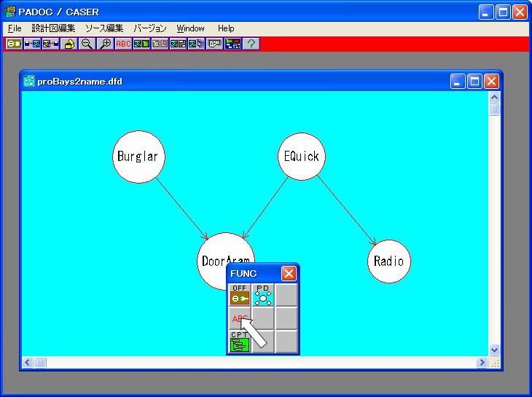Close the FUNC palette window

click(289, 274)
